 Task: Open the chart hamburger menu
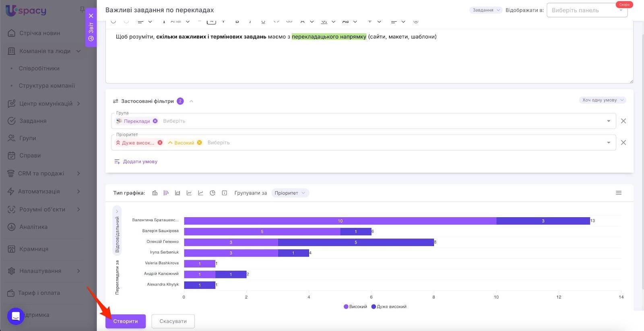pyautogui.click(x=619, y=193)
